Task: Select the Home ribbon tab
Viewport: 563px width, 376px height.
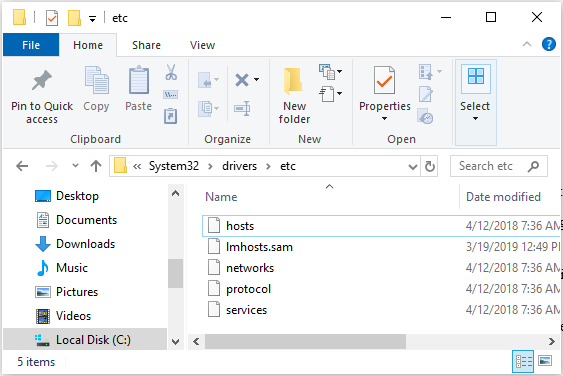Action: tap(88, 45)
